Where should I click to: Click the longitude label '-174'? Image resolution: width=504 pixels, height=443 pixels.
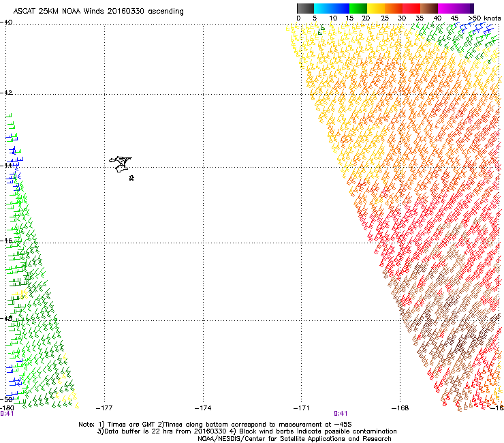(203, 408)
